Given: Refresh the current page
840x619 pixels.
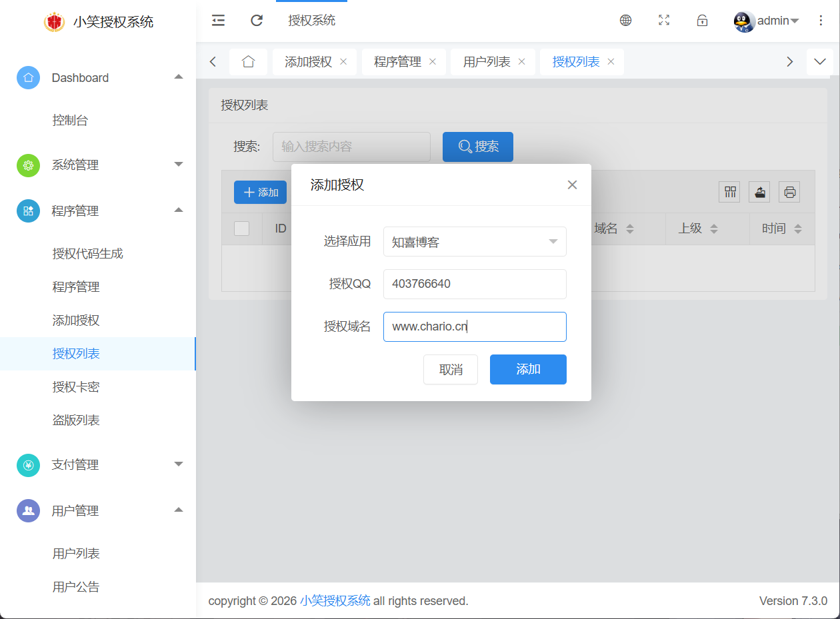Looking at the screenshot, I should point(257,21).
